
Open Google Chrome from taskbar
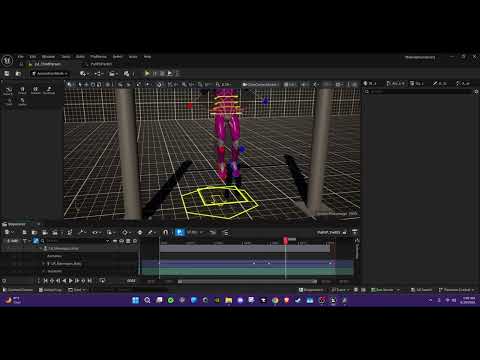(x=275, y=300)
